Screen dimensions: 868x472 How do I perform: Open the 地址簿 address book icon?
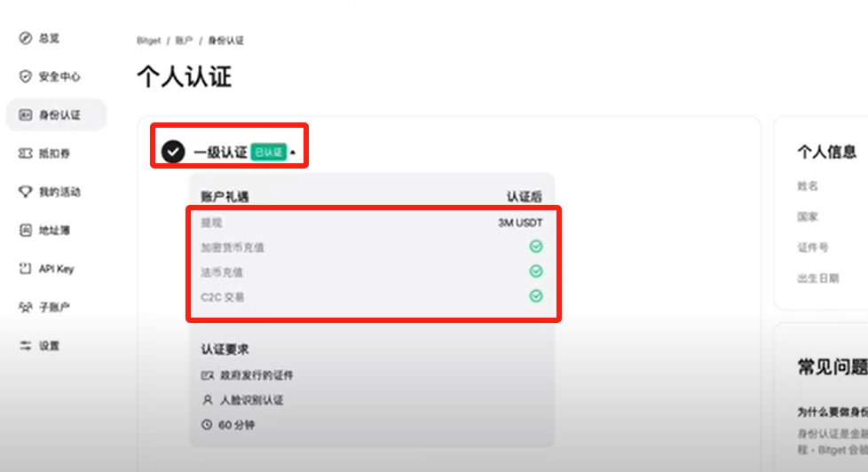click(26, 230)
